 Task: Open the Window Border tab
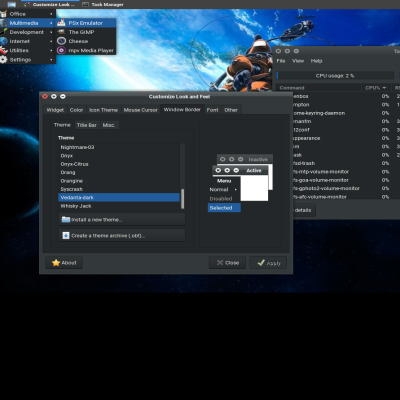(x=182, y=109)
